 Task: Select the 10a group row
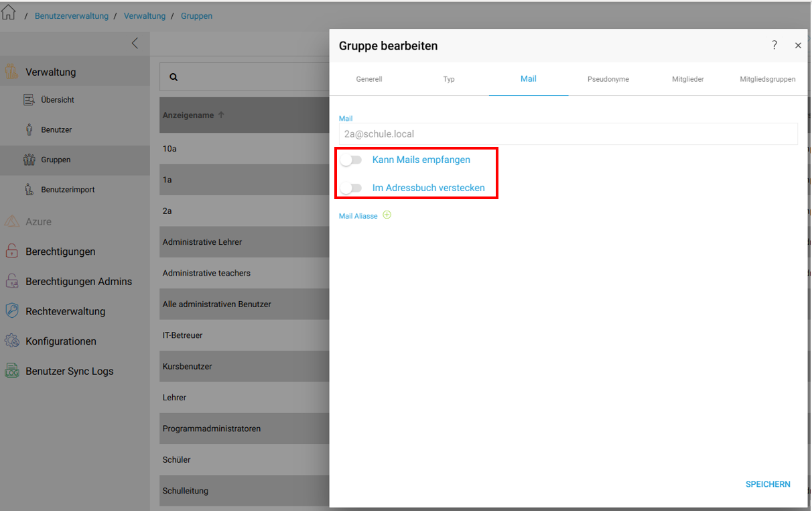click(244, 149)
